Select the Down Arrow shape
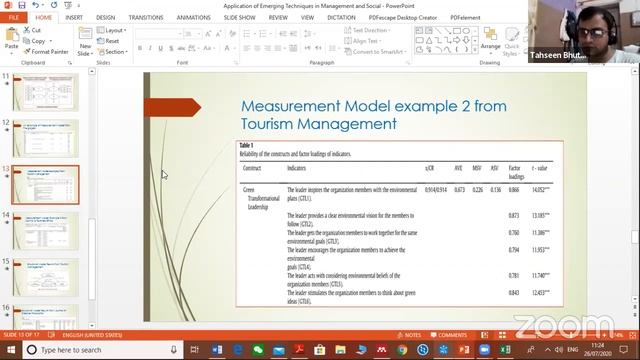640x360 pixels. click(466, 40)
